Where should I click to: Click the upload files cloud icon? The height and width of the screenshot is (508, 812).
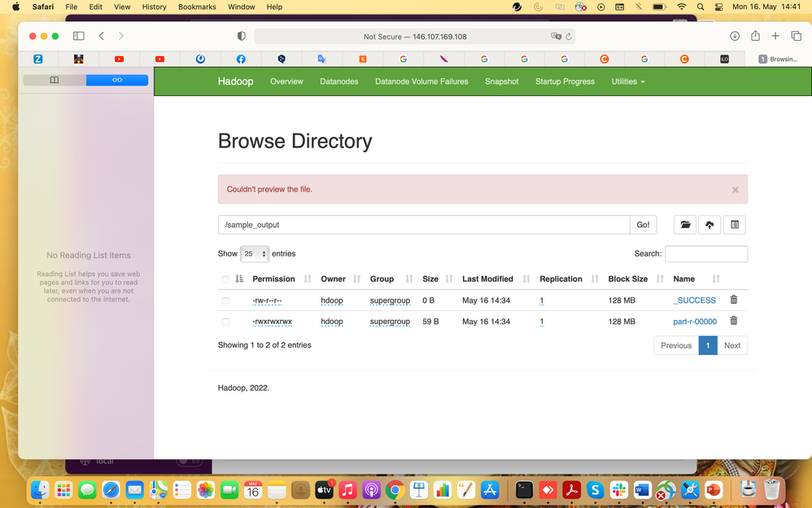click(709, 225)
